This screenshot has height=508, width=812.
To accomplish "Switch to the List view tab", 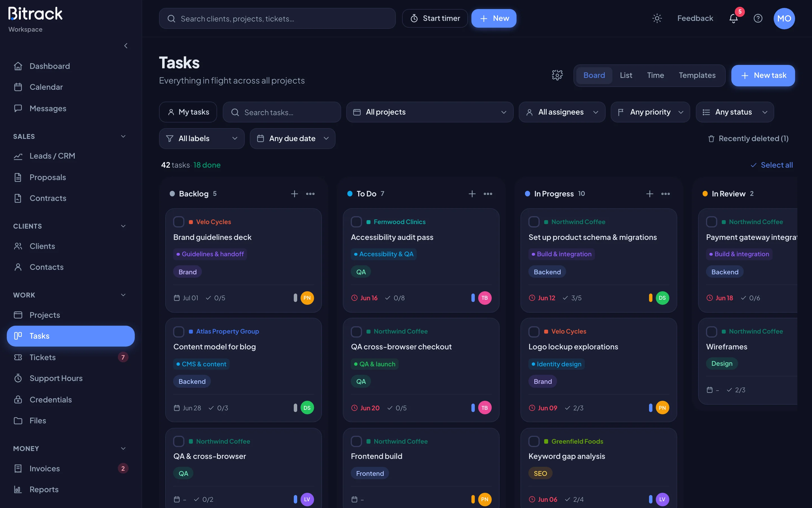I will 626,75.
